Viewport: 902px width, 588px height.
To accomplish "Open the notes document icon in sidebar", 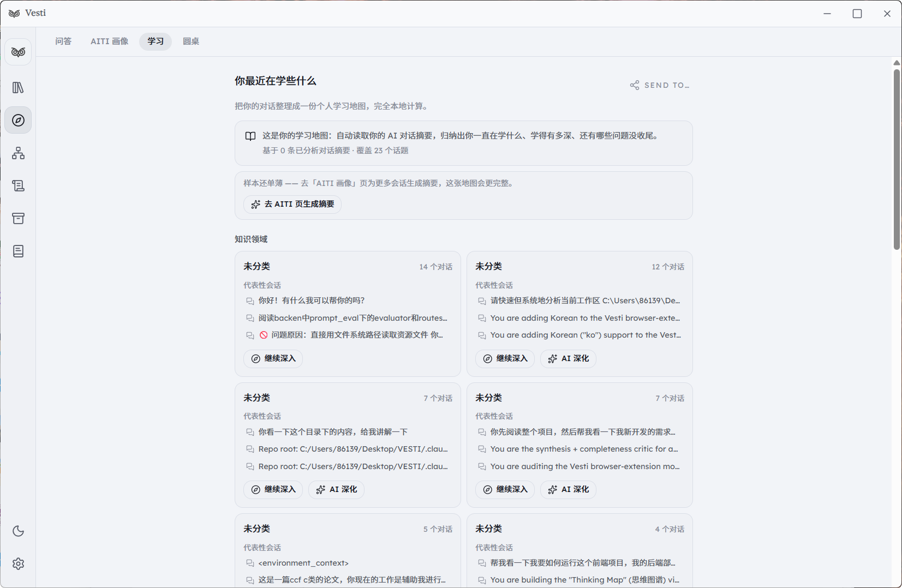I will pos(18,251).
